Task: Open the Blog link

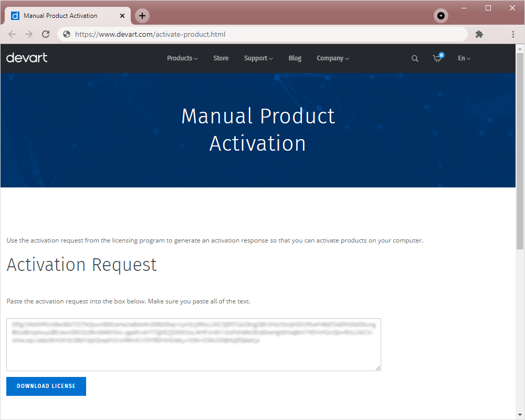Action: [x=295, y=58]
